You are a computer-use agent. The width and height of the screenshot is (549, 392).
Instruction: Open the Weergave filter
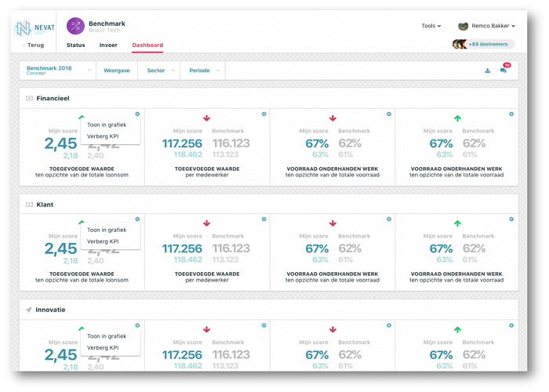tap(117, 71)
